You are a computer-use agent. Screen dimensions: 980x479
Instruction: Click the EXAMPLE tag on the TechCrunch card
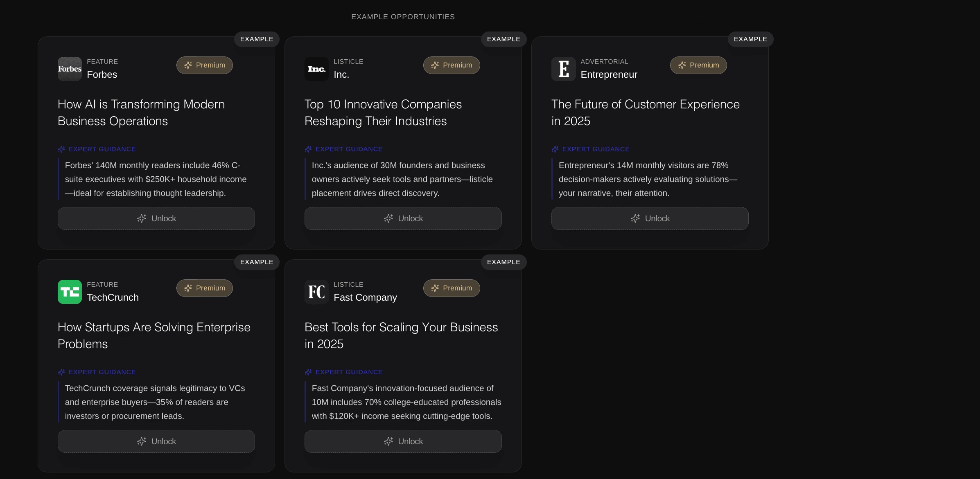click(257, 262)
